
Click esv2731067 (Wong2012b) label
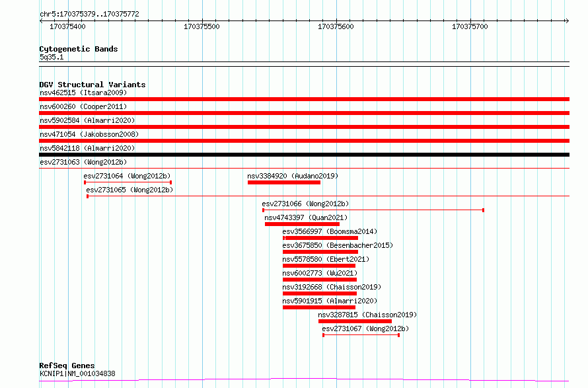click(365, 329)
